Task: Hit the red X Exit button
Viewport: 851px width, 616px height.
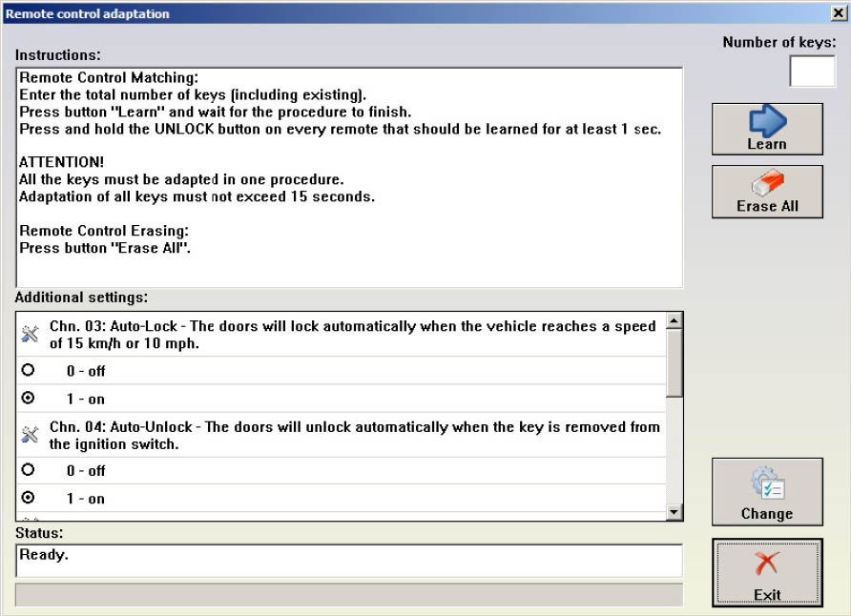Action: point(766,572)
